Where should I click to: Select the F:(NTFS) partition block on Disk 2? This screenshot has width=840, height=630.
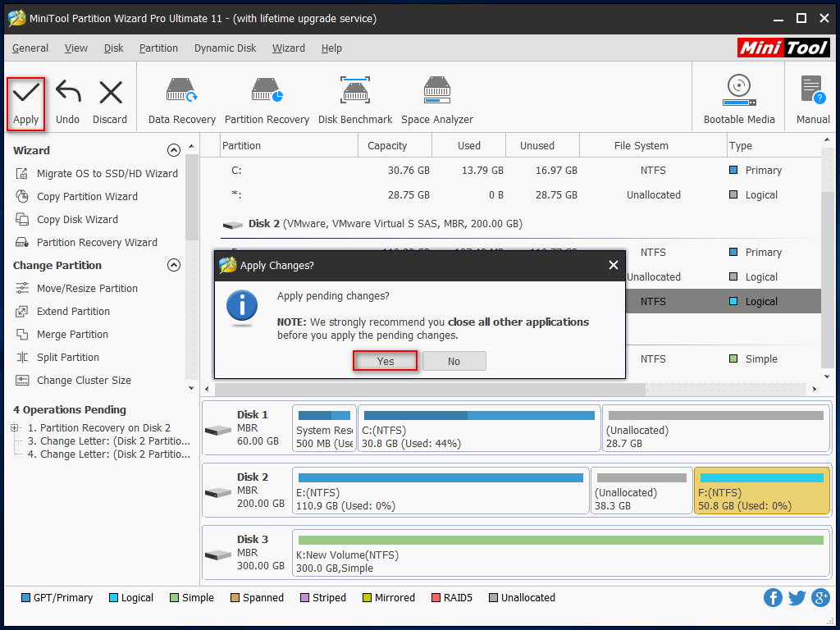click(762, 491)
